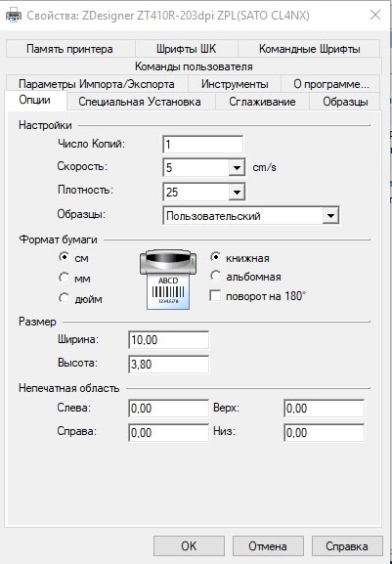Switch to the Специальная Установка tab
Image resolution: width=392 pixels, height=564 pixels.
(x=140, y=102)
